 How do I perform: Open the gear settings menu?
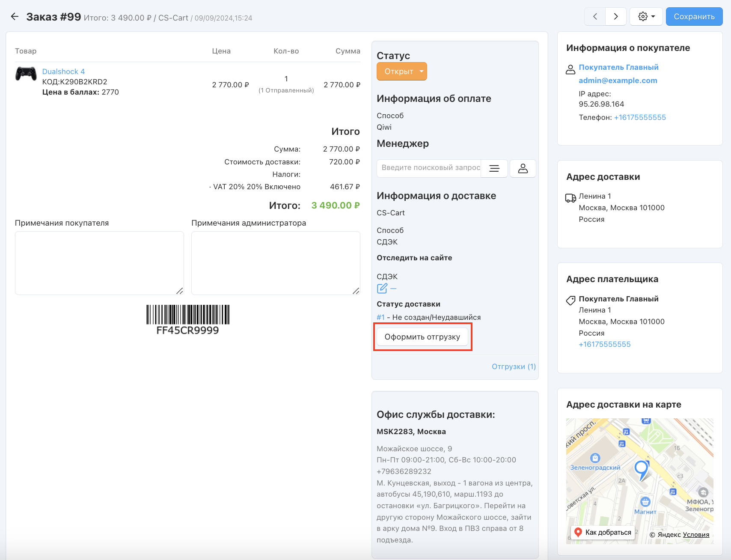[646, 17]
